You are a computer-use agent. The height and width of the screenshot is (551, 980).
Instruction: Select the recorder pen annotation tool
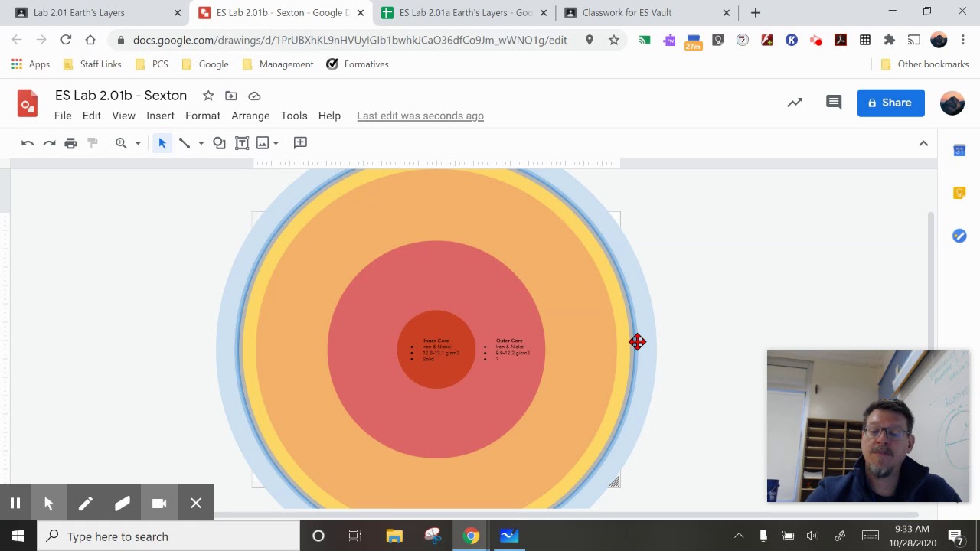85,503
